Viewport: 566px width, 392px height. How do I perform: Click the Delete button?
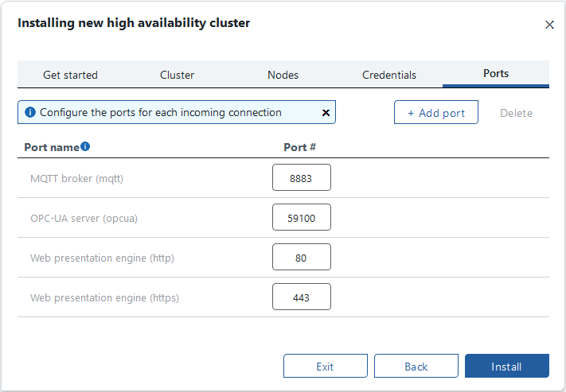pos(516,113)
